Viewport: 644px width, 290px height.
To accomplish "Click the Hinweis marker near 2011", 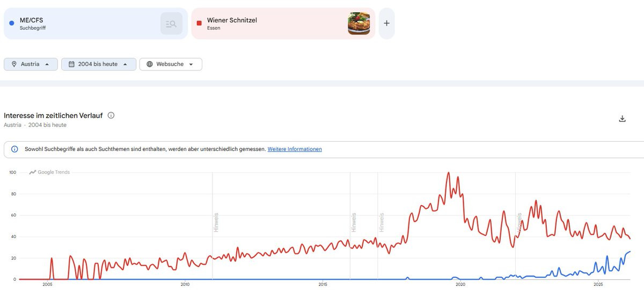I will click(x=216, y=222).
